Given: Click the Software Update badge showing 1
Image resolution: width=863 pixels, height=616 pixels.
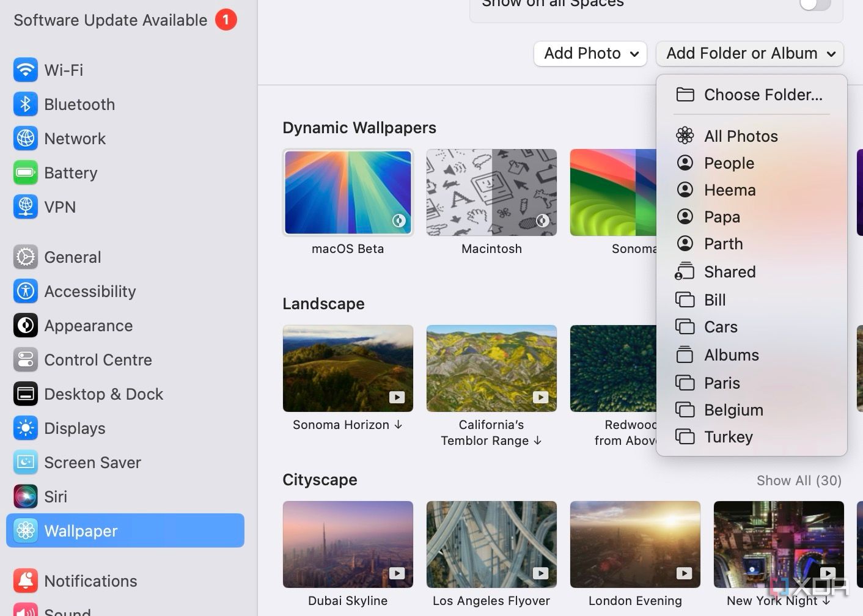Looking at the screenshot, I should point(226,20).
